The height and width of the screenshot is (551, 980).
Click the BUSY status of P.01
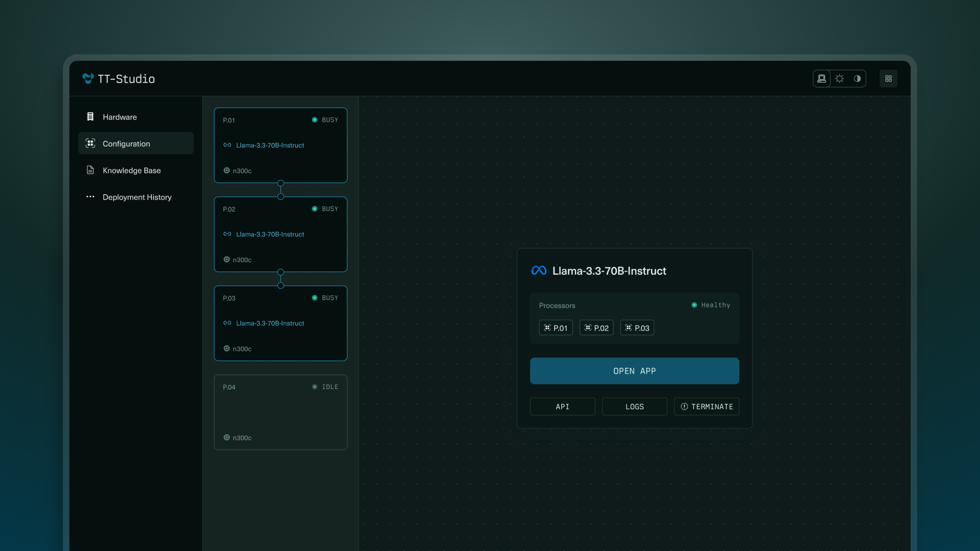point(325,120)
